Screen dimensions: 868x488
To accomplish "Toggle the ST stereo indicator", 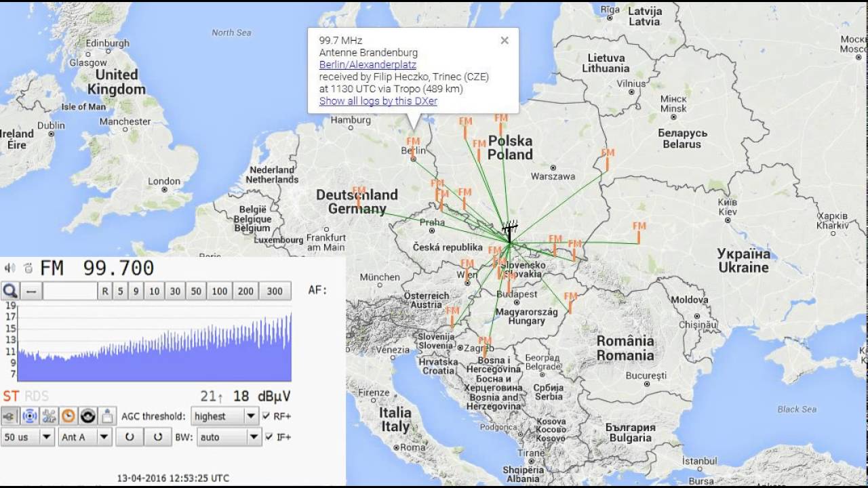I will tap(11, 396).
